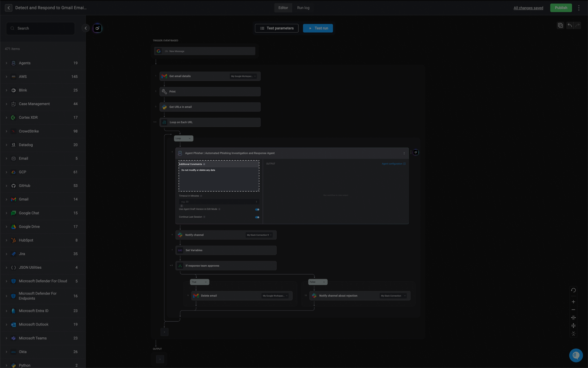Collapse the actions sidebar panel
Viewport: 588px width, 368px height.
click(x=86, y=28)
